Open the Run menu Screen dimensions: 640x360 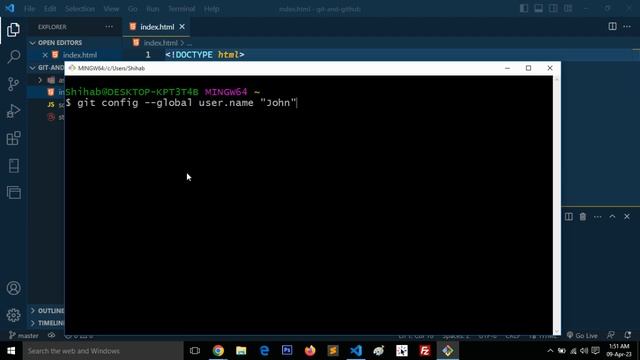pos(153,9)
